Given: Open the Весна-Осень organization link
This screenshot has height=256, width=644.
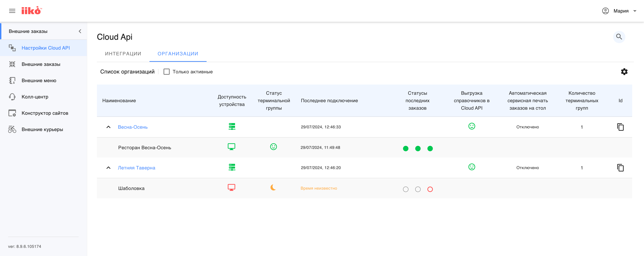Looking at the screenshot, I should (133, 127).
